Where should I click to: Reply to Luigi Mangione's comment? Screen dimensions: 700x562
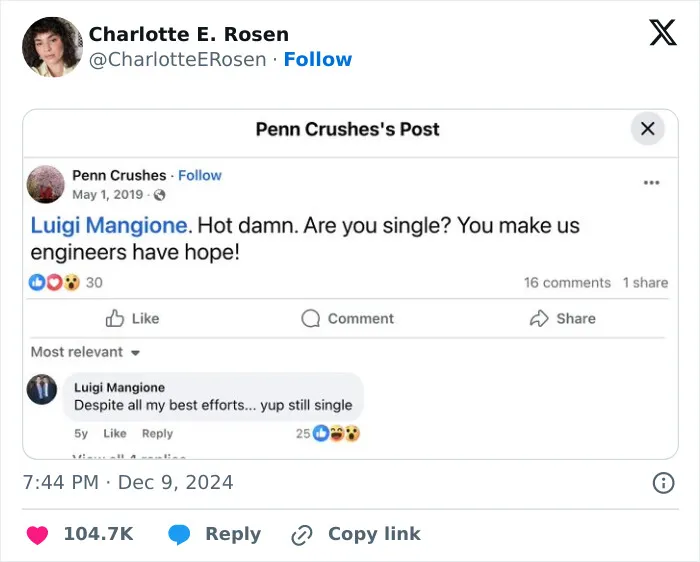click(157, 433)
